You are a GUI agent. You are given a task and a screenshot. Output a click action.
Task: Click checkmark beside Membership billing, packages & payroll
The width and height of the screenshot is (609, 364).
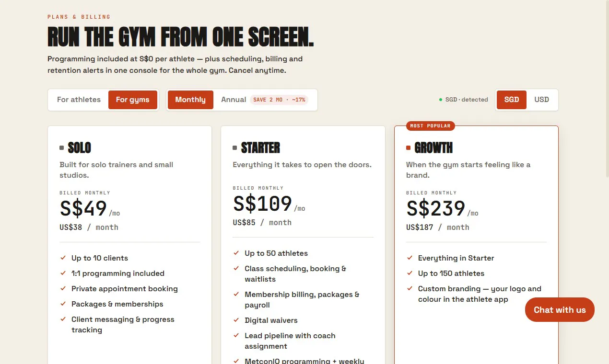click(236, 294)
